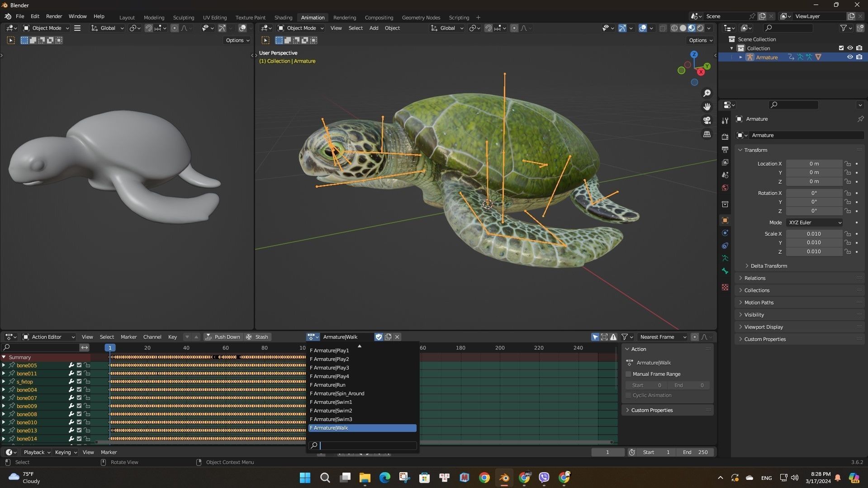This screenshot has width=868, height=488.
Task: Open the Outliner filter funnel
Action: coord(843,28)
